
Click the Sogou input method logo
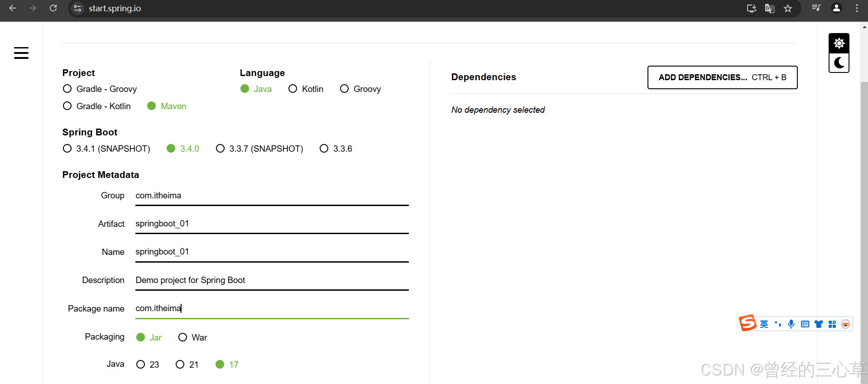[748, 323]
